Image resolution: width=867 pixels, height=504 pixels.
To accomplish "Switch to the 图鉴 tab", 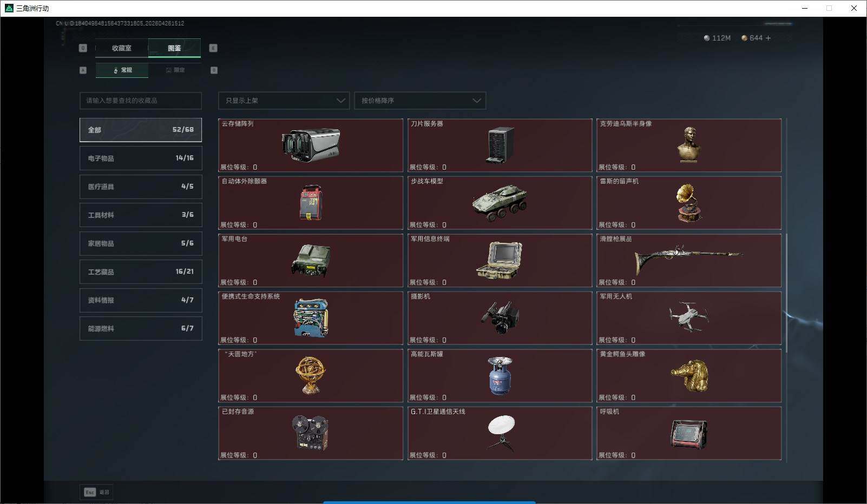I will coord(174,48).
